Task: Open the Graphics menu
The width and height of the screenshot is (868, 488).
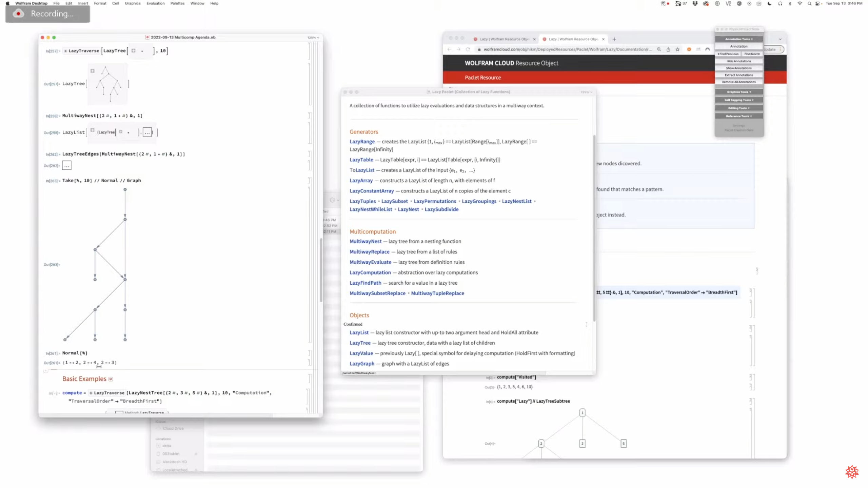Action: click(133, 3)
